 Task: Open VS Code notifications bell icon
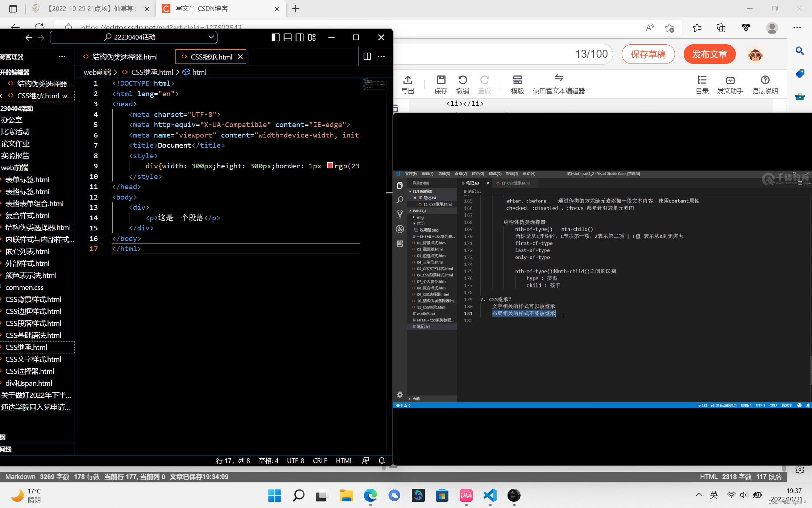[381, 460]
